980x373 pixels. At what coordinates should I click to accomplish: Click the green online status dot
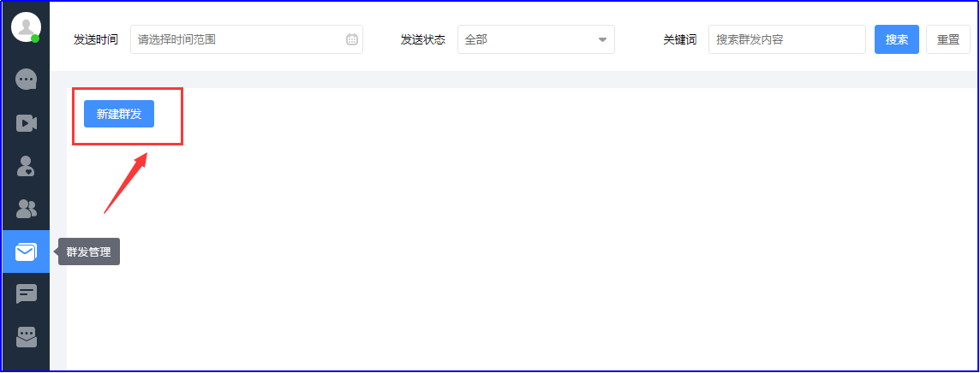pyautogui.click(x=35, y=38)
